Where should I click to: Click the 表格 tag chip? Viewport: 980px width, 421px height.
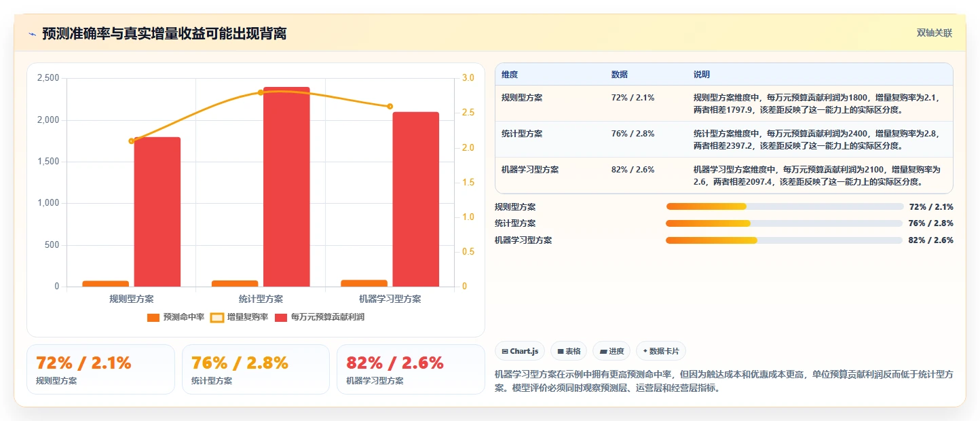(569, 351)
